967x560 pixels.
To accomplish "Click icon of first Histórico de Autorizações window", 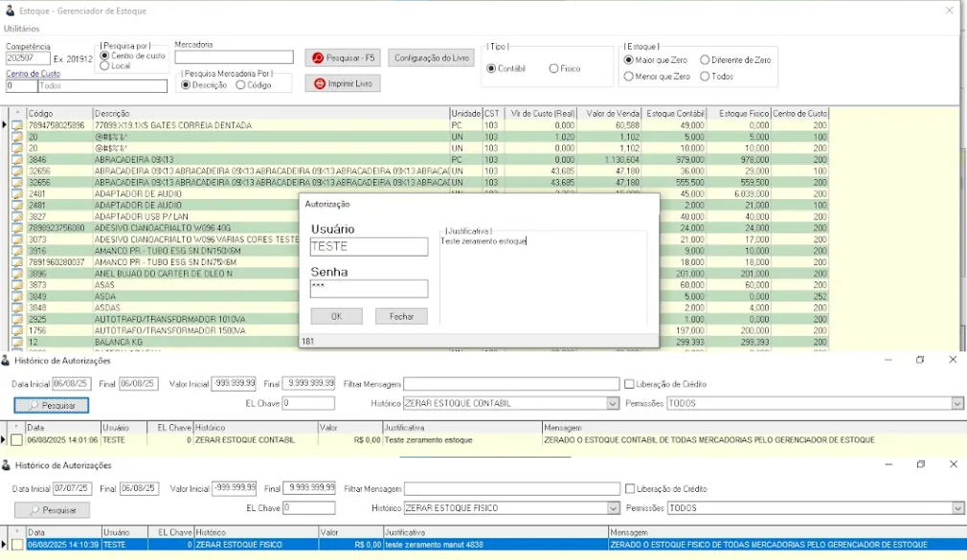I will [x=6, y=361].
